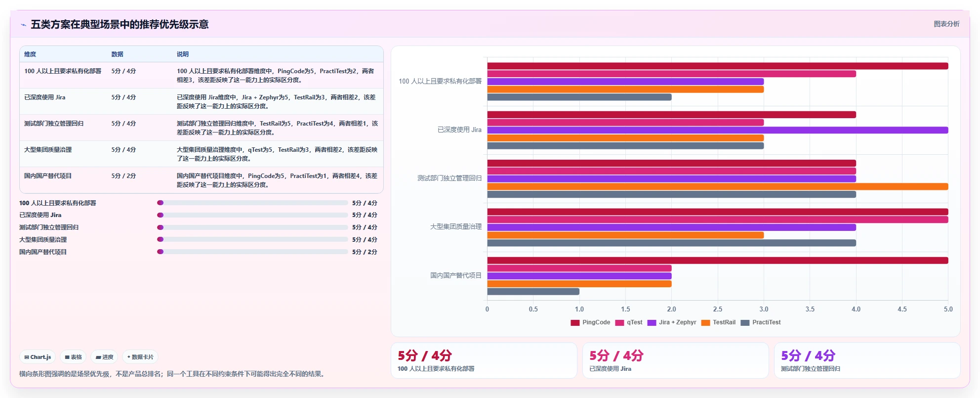Click the 5分 / 2分 value beside the 国内国产替代项目 progress bar
The image size is (980, 398).
click(365, 252)
